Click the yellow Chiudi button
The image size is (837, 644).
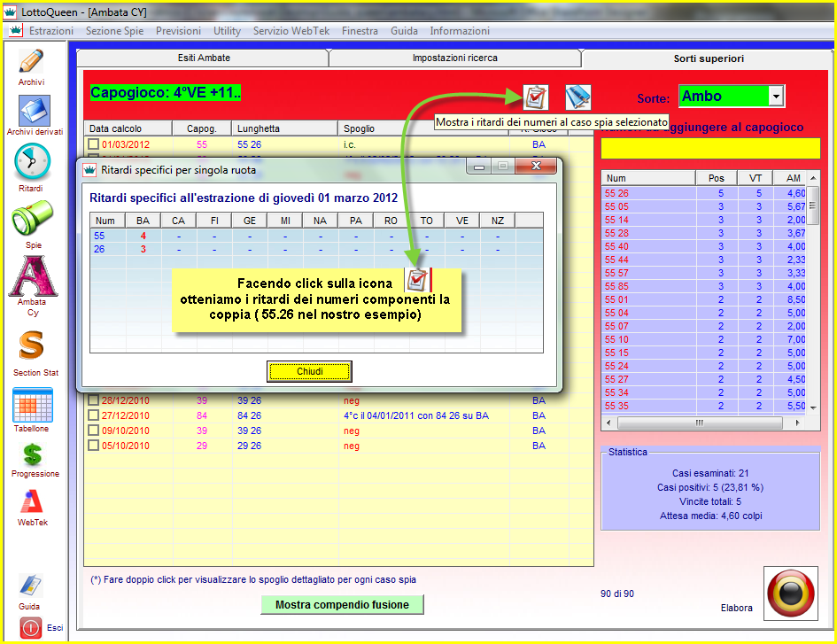click(x=310, y=371)
